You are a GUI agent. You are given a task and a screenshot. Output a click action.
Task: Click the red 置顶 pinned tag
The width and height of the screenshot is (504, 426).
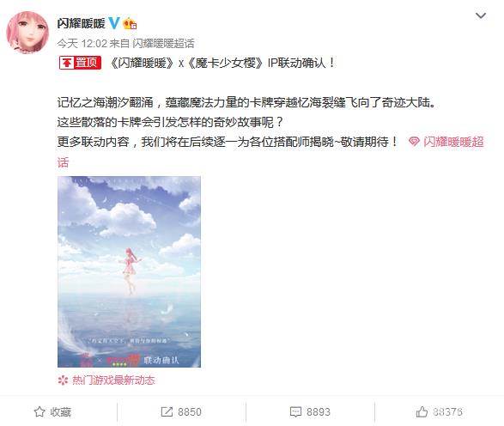(x=80, y=63)
